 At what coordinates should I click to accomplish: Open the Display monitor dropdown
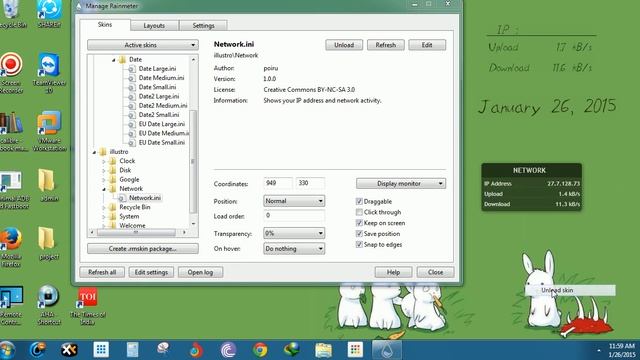[401, 184]
